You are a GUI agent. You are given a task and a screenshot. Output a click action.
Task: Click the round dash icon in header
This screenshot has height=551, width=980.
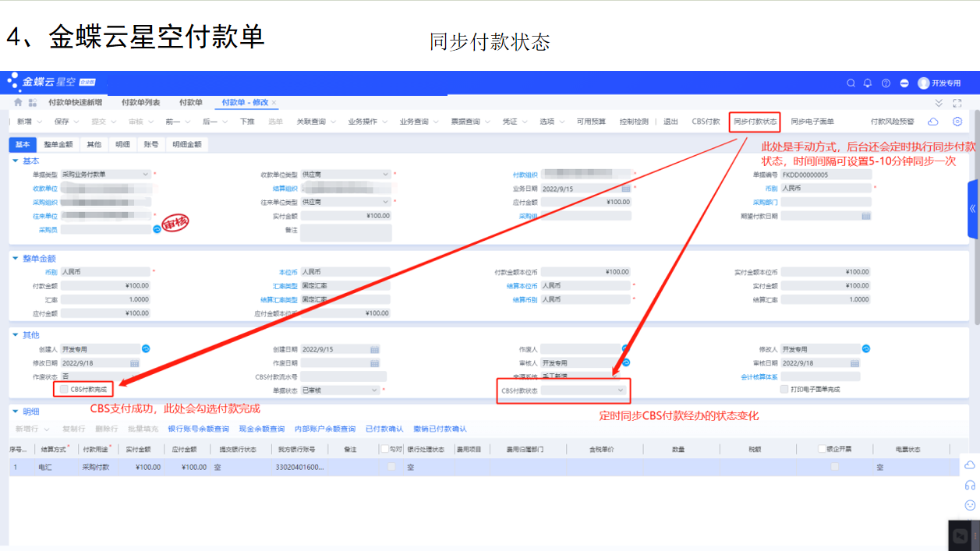(904, 83)
